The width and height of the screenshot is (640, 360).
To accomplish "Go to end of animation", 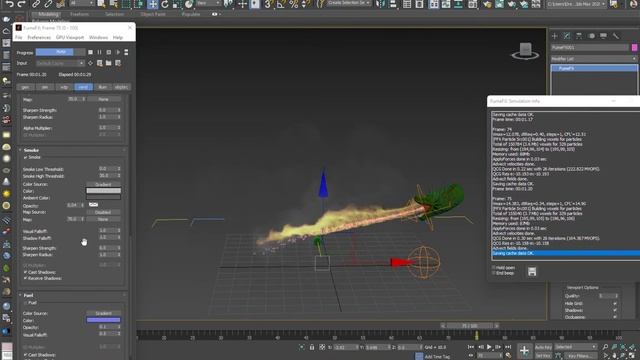I will pos(508,347).
